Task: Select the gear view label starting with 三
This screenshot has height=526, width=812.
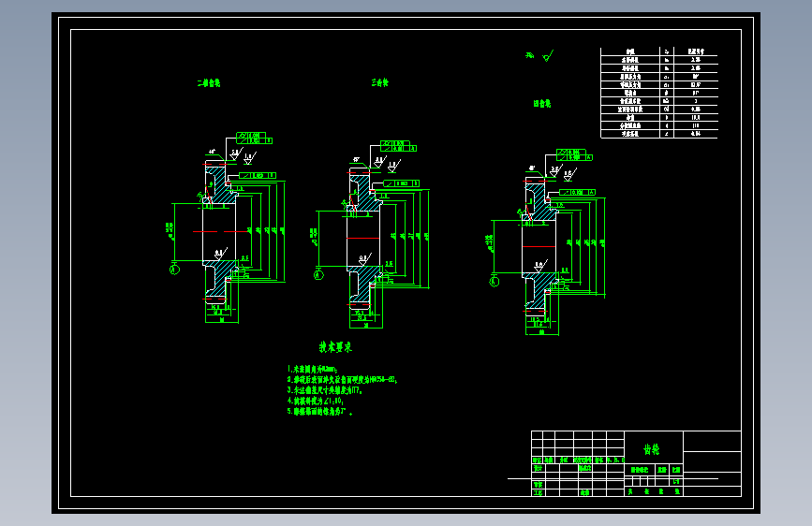Action: click(379, 82)
